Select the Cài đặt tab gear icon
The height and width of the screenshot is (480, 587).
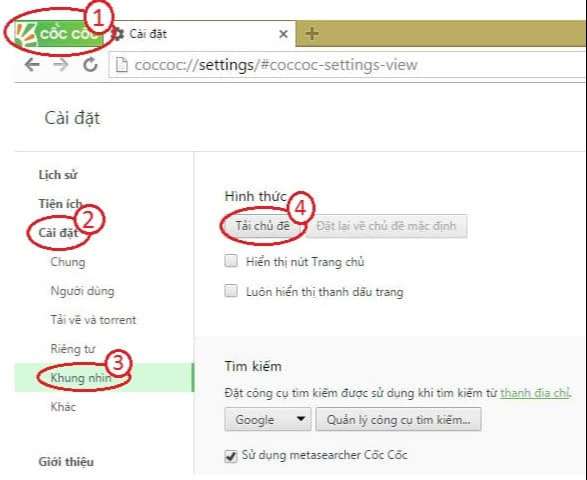click(118, 34)
